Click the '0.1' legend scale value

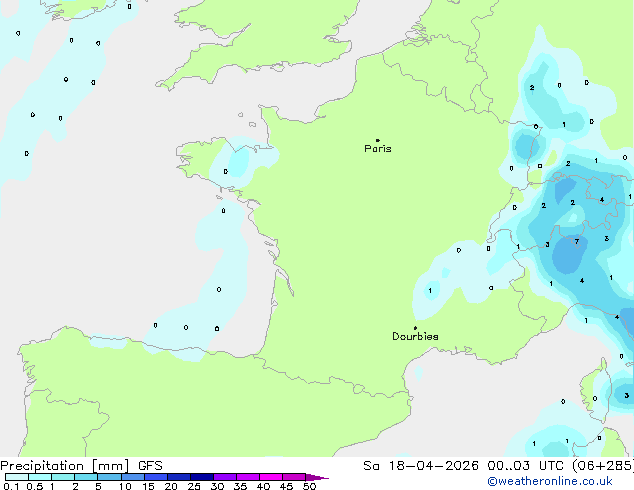pos(11,486)
